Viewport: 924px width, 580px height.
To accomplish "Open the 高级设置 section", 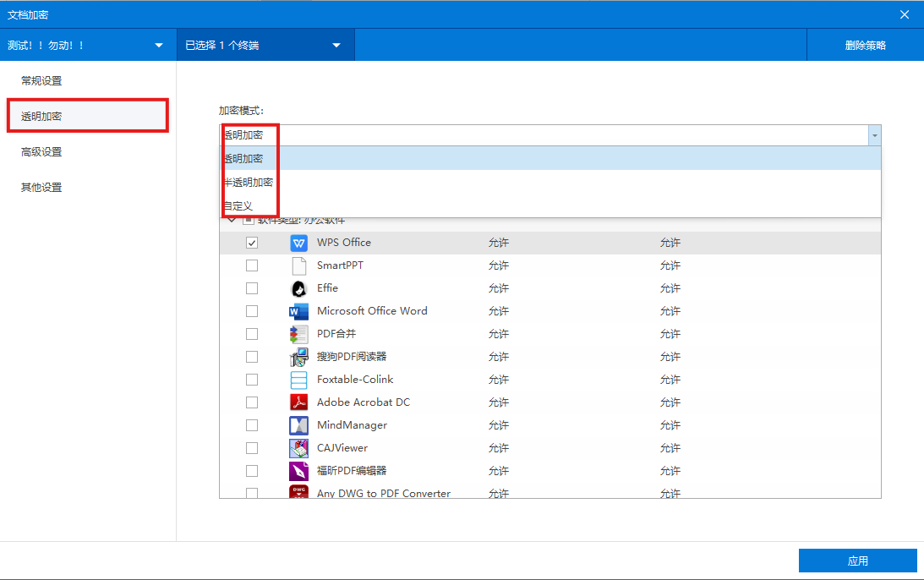I will [x=41, y=152].
